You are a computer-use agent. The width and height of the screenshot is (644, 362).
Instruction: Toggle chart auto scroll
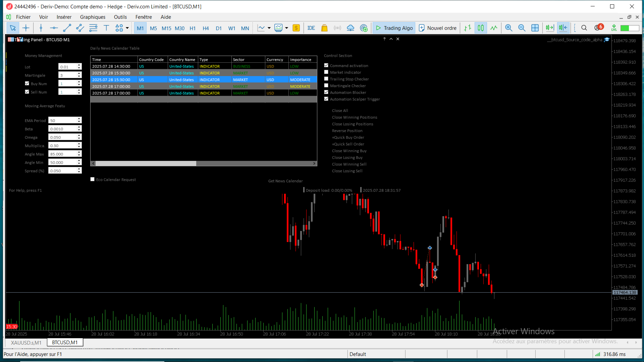pyautogui.click(x=550, y=28)
